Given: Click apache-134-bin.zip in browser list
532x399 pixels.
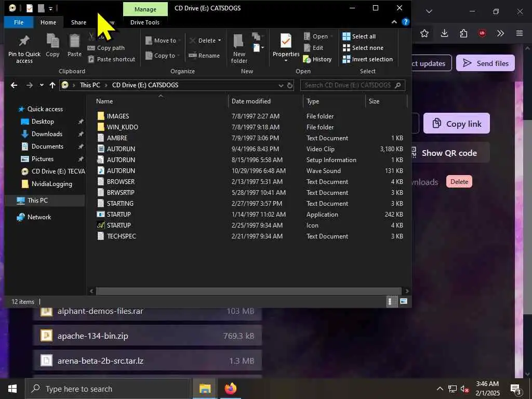Looking at the screenshot, I should [x=93, y=336].
